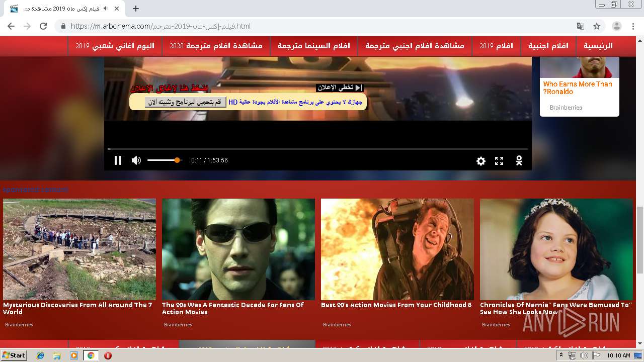This screenshot has height=362, width=644.
Task: Show hidden tray icons arrow
Action: 561,355
